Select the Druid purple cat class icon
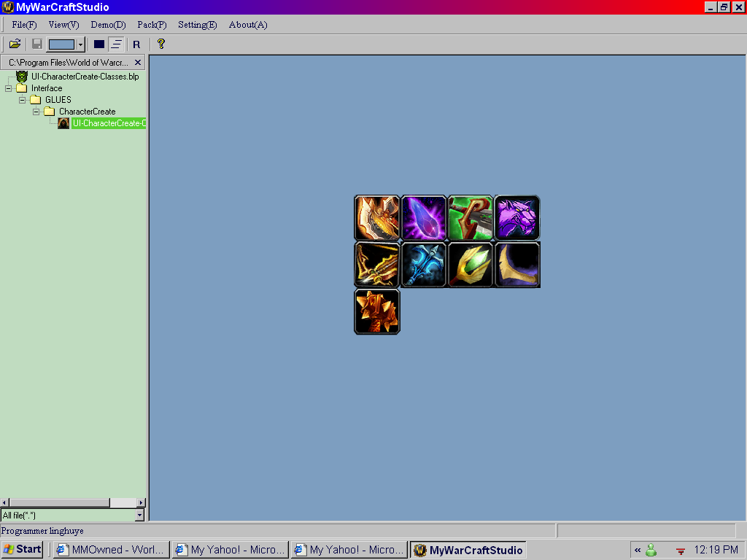The image size is (747, 560). coord(517,218)
